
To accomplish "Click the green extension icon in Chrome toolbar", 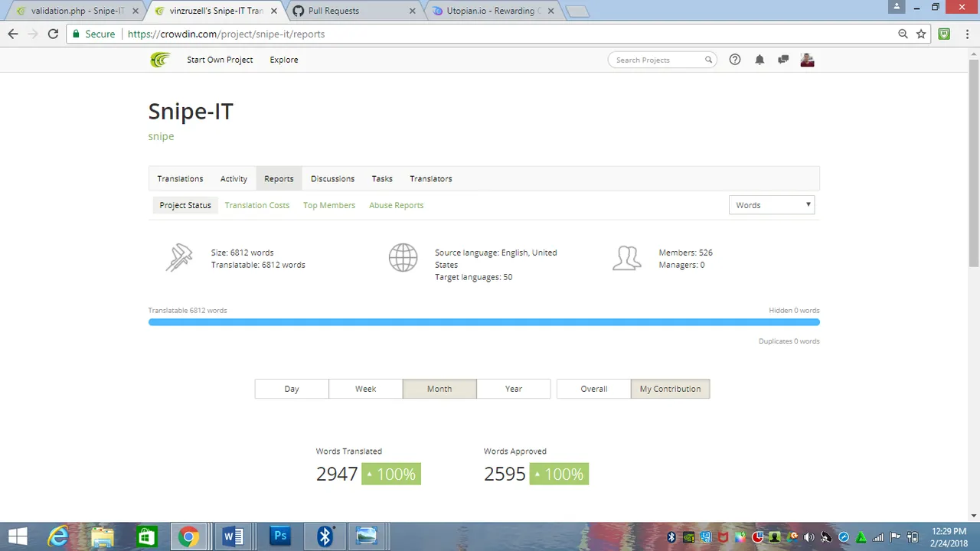I will click(x=945, y=34).
